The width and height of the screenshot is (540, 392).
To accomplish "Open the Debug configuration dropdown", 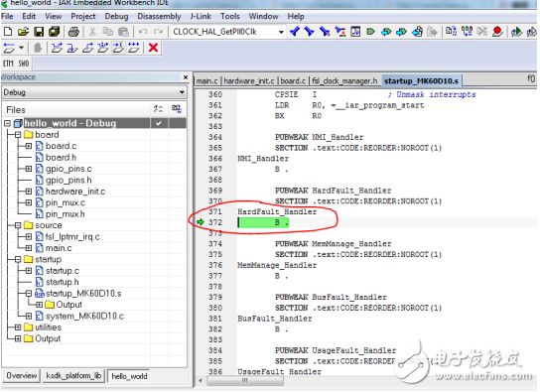I will click(x=182, y=92).
